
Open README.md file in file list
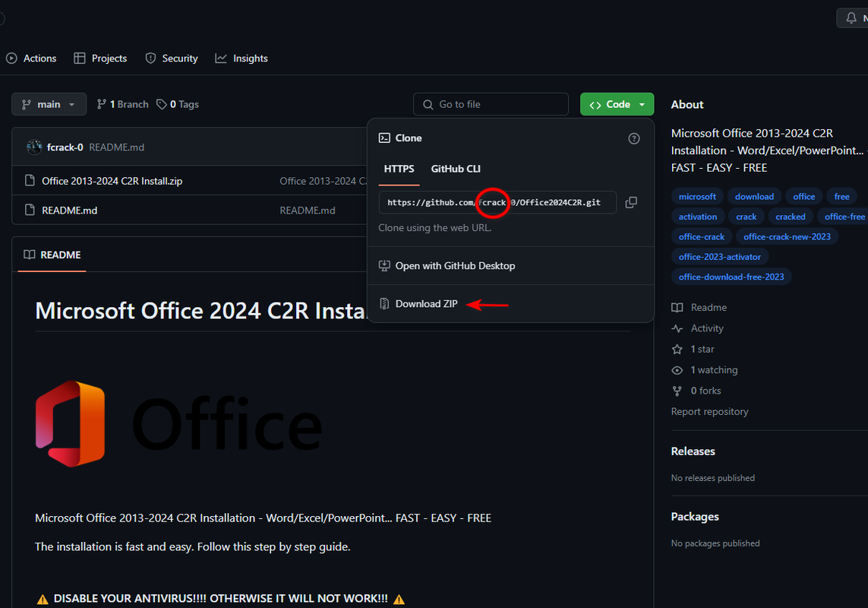coord(70,210)
